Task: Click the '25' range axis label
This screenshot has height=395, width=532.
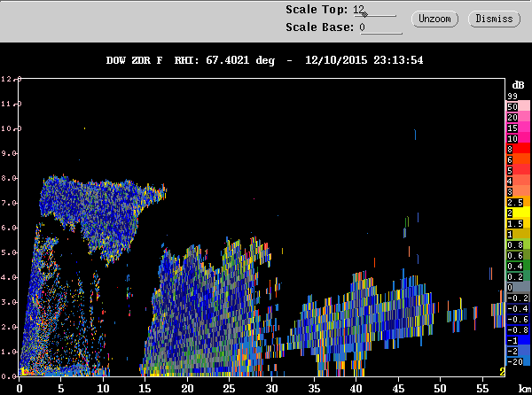Action: 229,388
